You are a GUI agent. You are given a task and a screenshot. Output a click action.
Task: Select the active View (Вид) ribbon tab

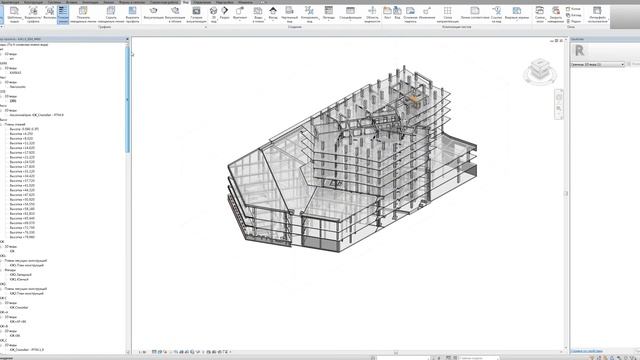coord(186,2)
